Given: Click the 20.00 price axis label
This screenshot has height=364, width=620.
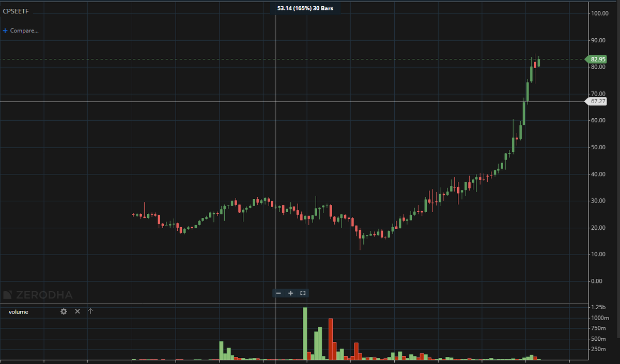Looking at the screenshot, I should (x=598, y=228).
